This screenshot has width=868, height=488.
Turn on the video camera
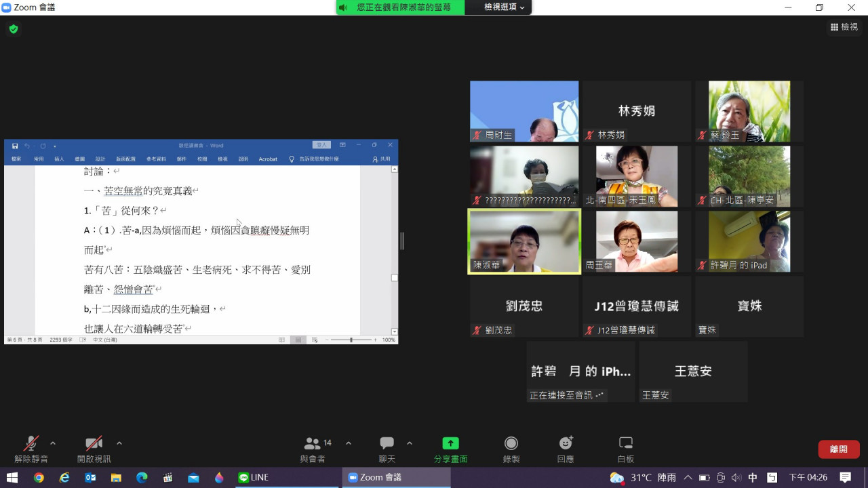(94, 444)
